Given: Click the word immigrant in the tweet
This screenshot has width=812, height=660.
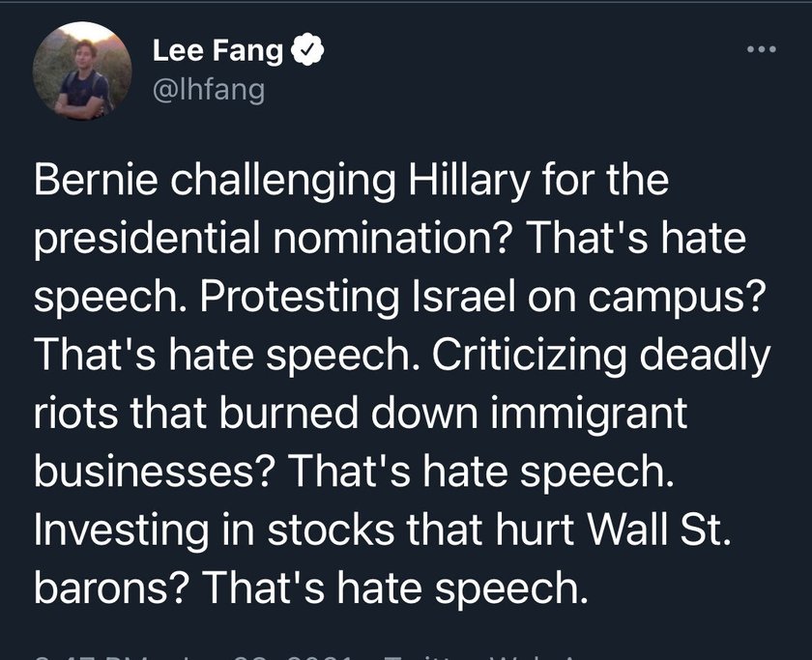Looking at the screenshot, I should click(x=589, y=415).
